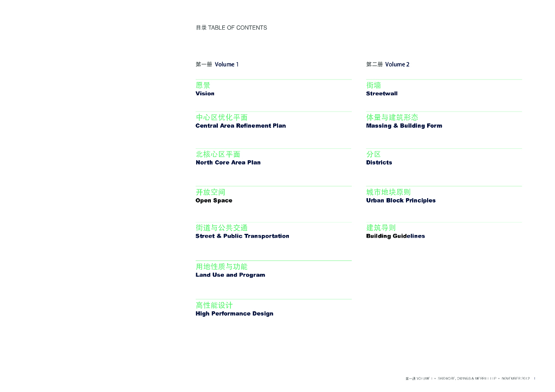555x392 pixels.
Task: Jump to the 'Open Space' section
Action: click(214, 200)
